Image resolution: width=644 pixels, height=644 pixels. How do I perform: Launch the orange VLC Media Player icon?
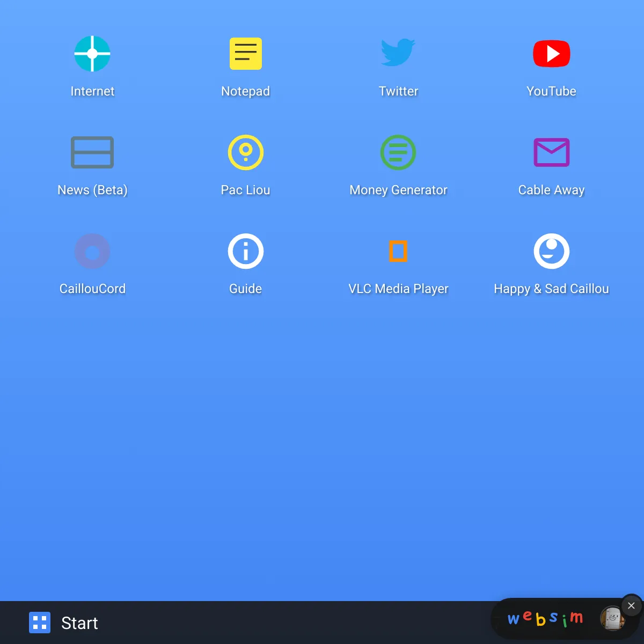(398, 251)
